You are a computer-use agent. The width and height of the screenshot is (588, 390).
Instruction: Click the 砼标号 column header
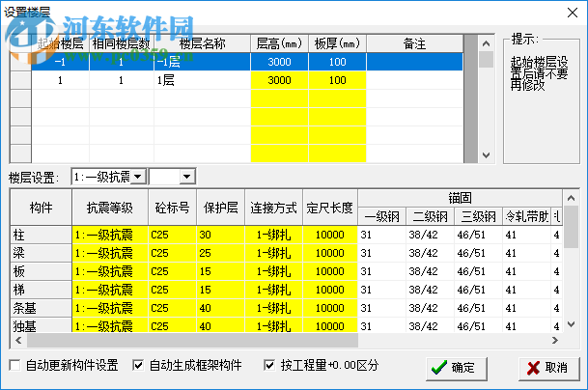coord(173,208)
